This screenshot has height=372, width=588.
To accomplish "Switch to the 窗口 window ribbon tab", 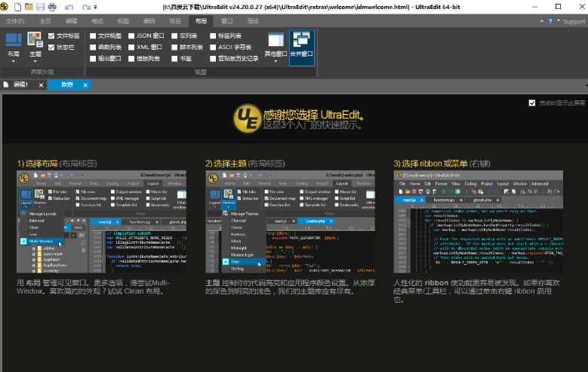I will point(227,21).
